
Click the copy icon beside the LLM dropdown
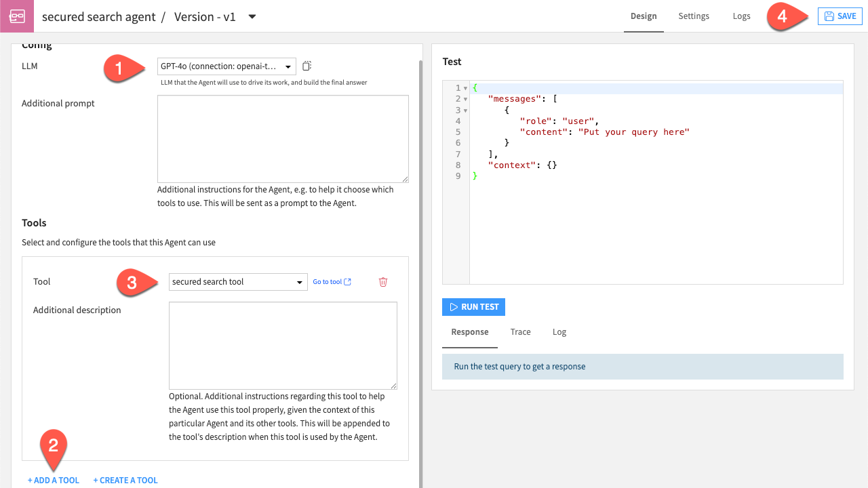pos(307,65)
